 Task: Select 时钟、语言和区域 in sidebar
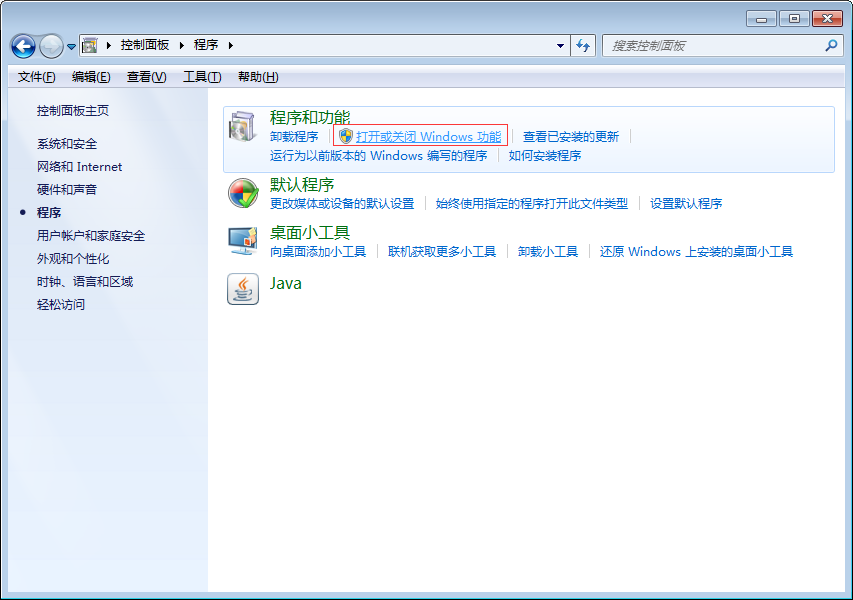85,282
